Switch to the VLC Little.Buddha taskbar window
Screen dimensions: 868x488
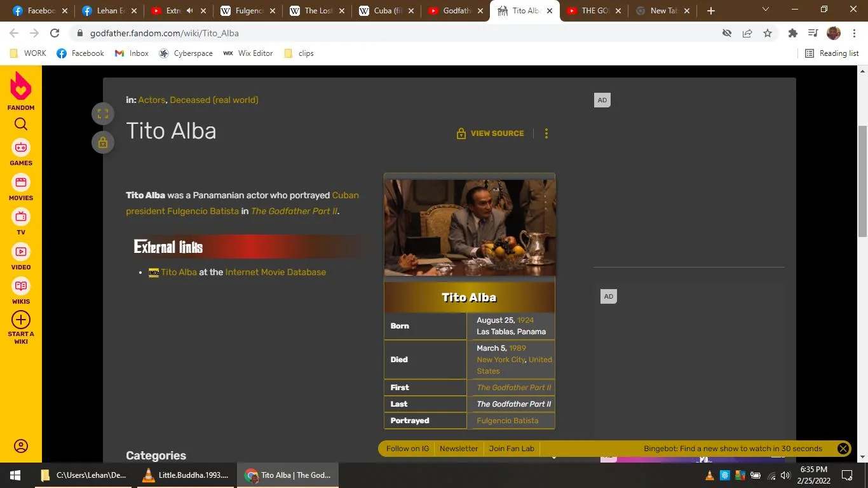pyautogui.click(x=184, y=475)
